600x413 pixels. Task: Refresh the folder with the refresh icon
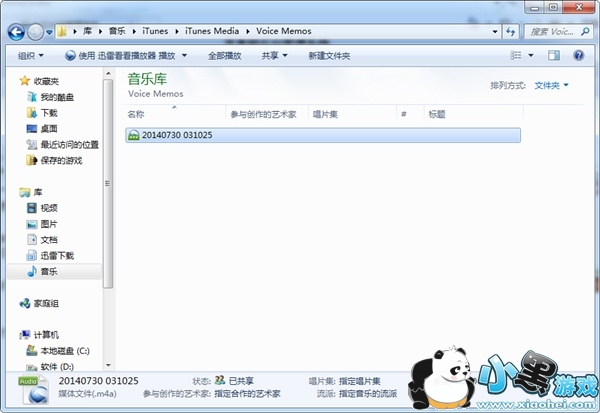tap(510, 31)
